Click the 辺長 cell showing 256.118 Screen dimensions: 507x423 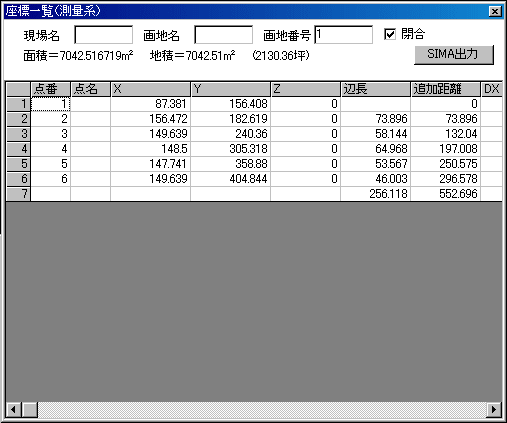[375, 194]
